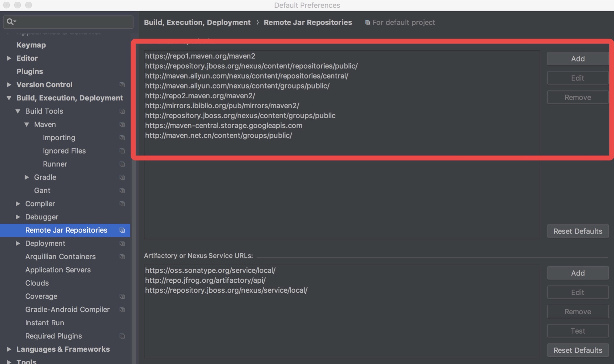Click the Edit button for repositories
Screen dimensions: 614x364
coord(578,77)
